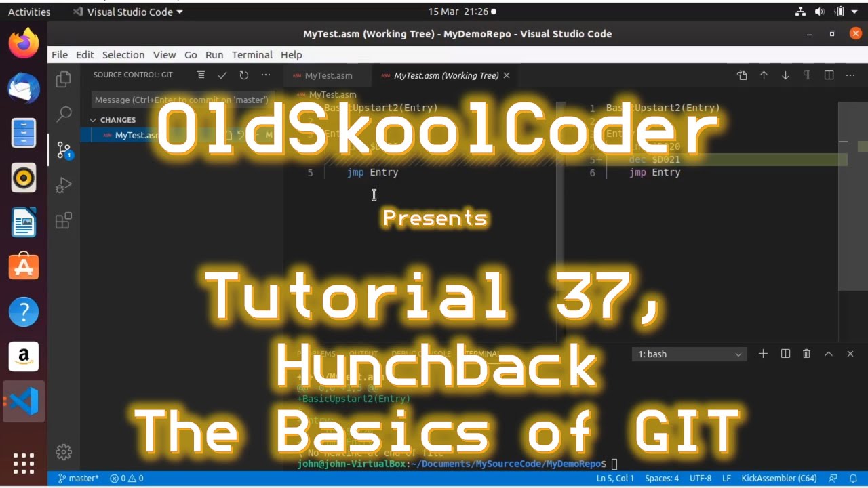
Task: Go to previous change arrow
Action: pyautogui.click(x=764, y=75)
